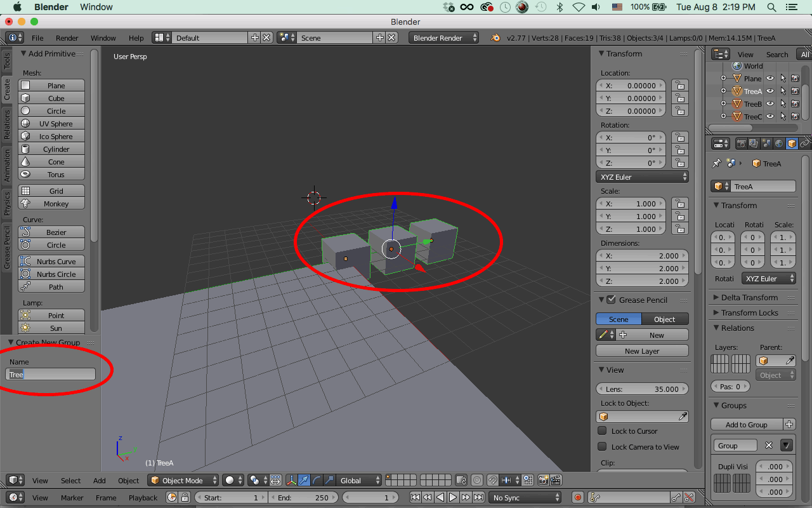Open the Render menu

pos(67,37)
